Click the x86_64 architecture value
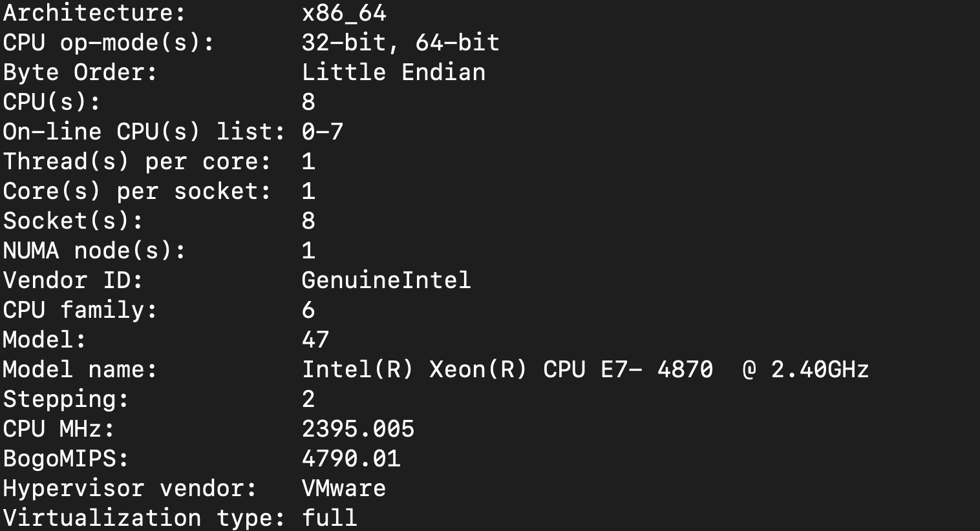980x531 pixels. tap(344, 13)
